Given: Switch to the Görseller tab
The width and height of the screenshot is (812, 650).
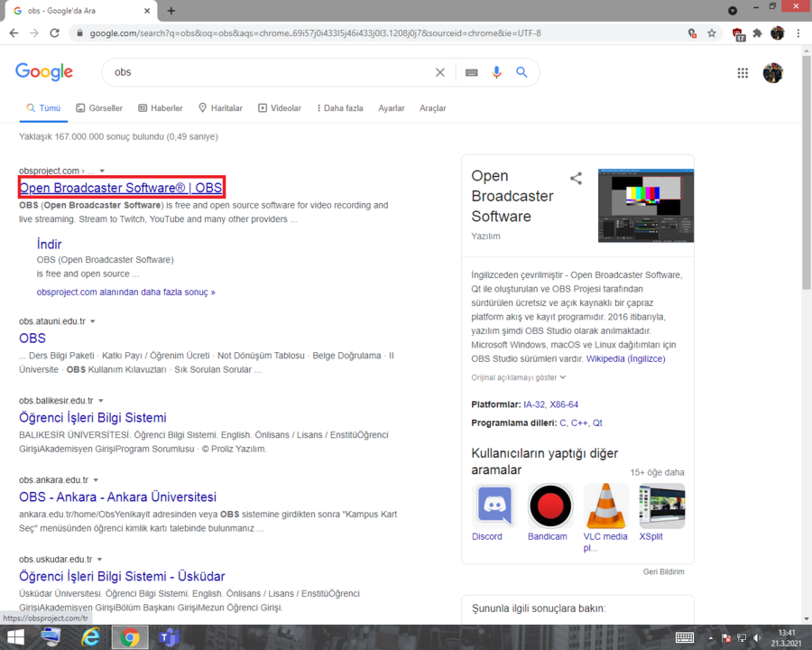Looking at the screenshot, I should tap(99, 108).
